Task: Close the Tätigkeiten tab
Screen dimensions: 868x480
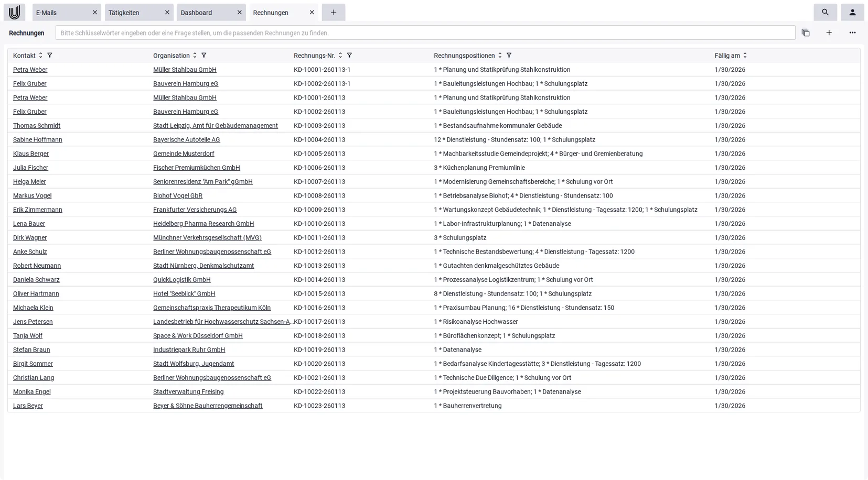Action: tap(167, 12)
